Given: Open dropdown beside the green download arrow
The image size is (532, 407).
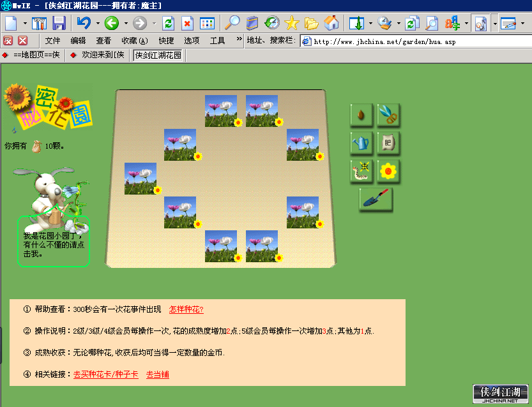Looking at the screenshot, I should [x=370, y=24].
